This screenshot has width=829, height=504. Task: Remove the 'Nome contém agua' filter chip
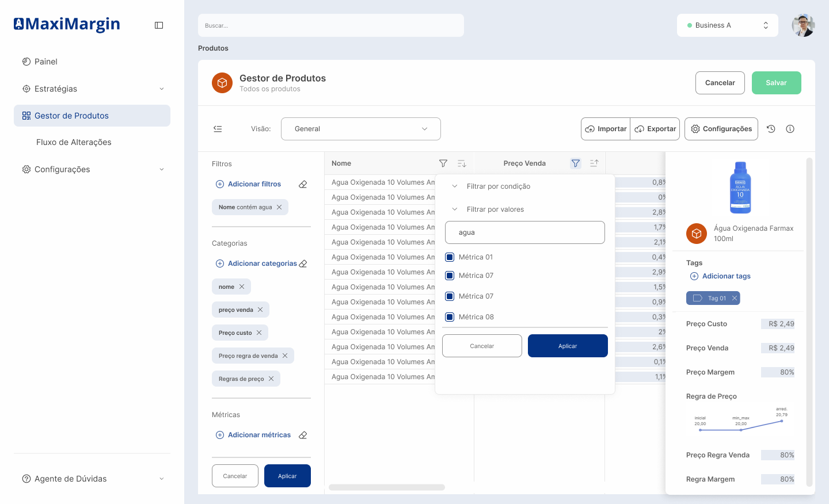279,207
